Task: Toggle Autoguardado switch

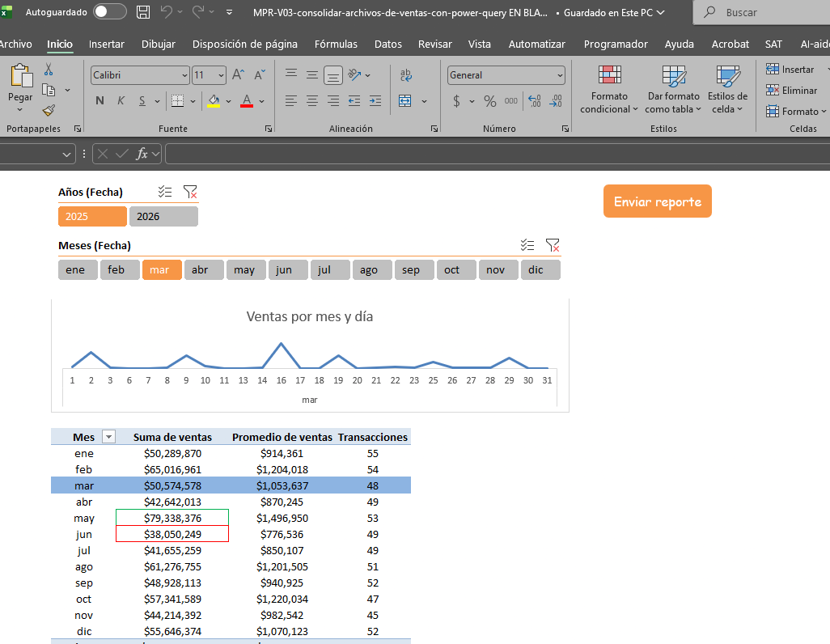Action: (x=110, y=11)
